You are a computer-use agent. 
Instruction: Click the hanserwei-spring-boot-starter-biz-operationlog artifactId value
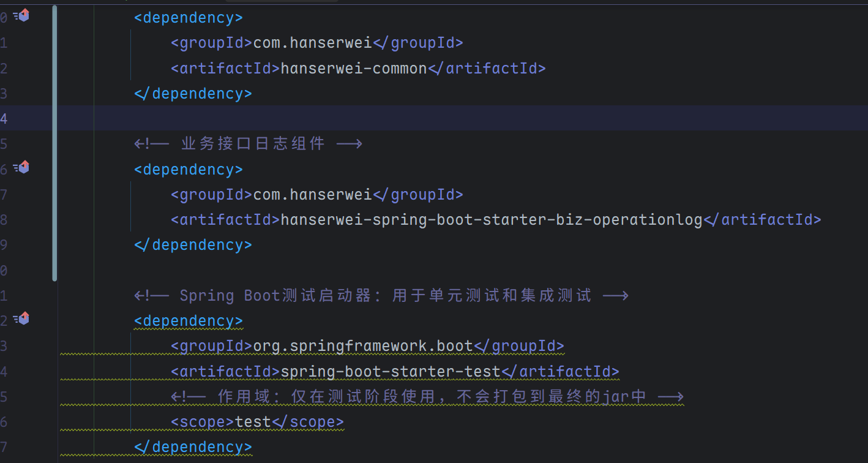click(492, 219)
